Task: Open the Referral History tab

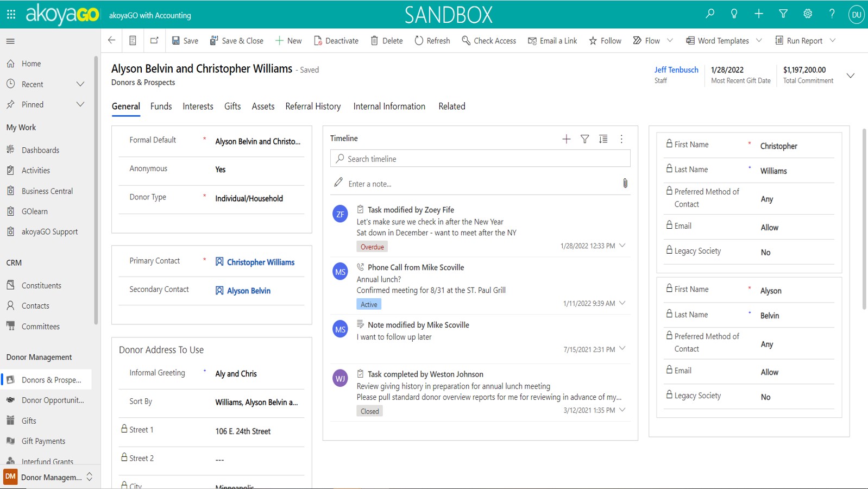Action: [x=313, y=106]
